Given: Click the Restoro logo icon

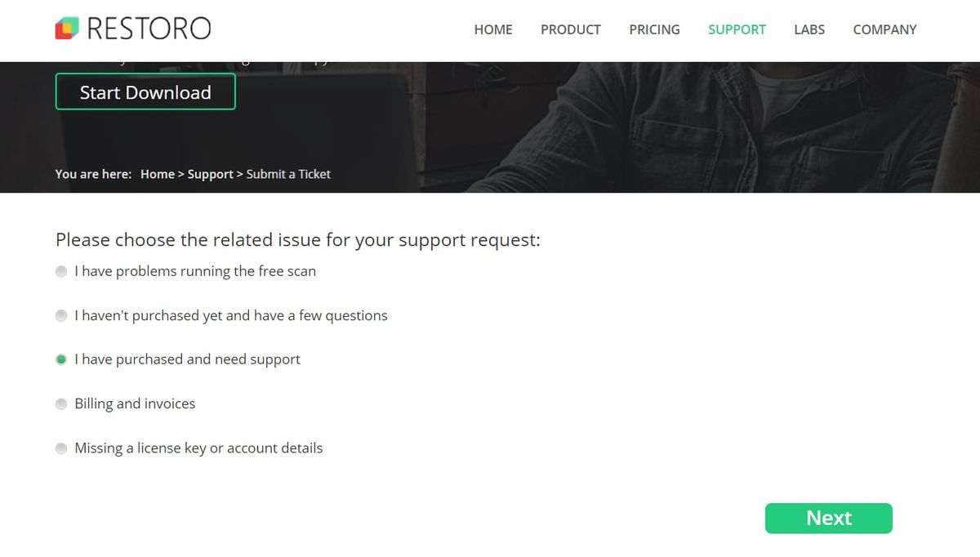Looking at the screenshot, I should pyautogui.click(x=67, y=29).
